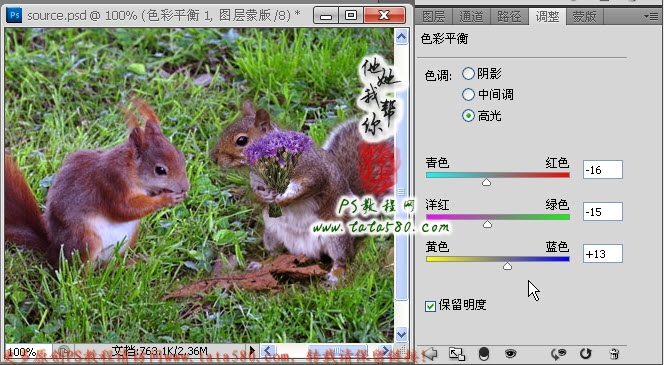Open the document status info arrow
The height and width of the screenshot is (365, 664).
tap(252, 351)
